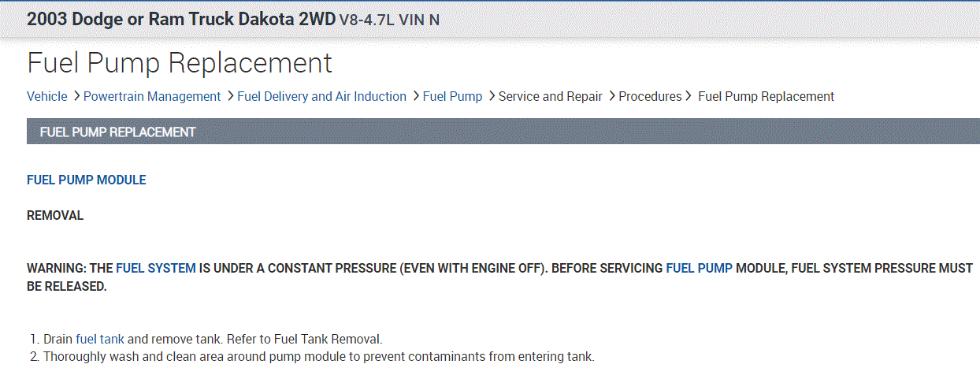Screen dimensions: 980x379
Task: Open the fuel tank link in step 1
Action: (x=100, y=340)
